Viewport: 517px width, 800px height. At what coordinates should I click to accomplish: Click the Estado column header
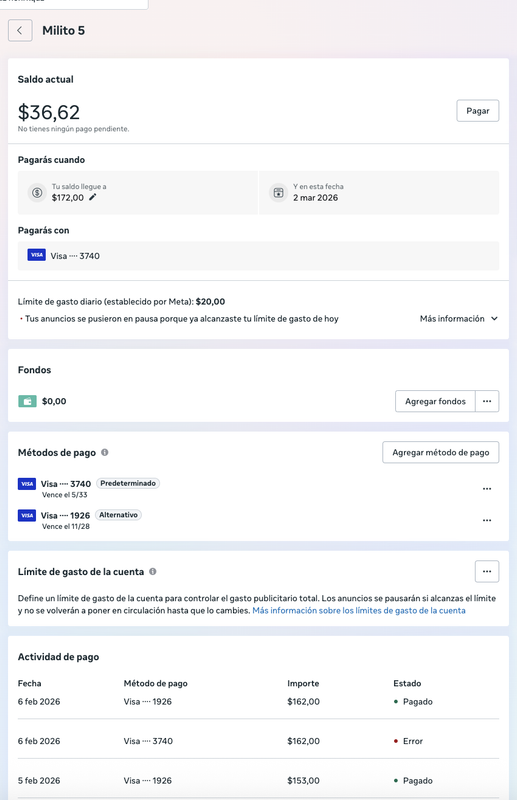[x=407, y=683]
